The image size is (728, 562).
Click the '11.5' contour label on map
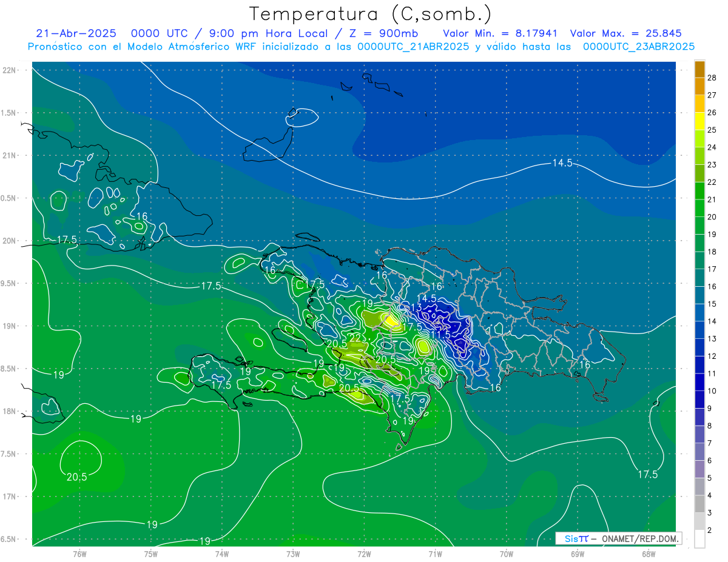pos(440,335)
